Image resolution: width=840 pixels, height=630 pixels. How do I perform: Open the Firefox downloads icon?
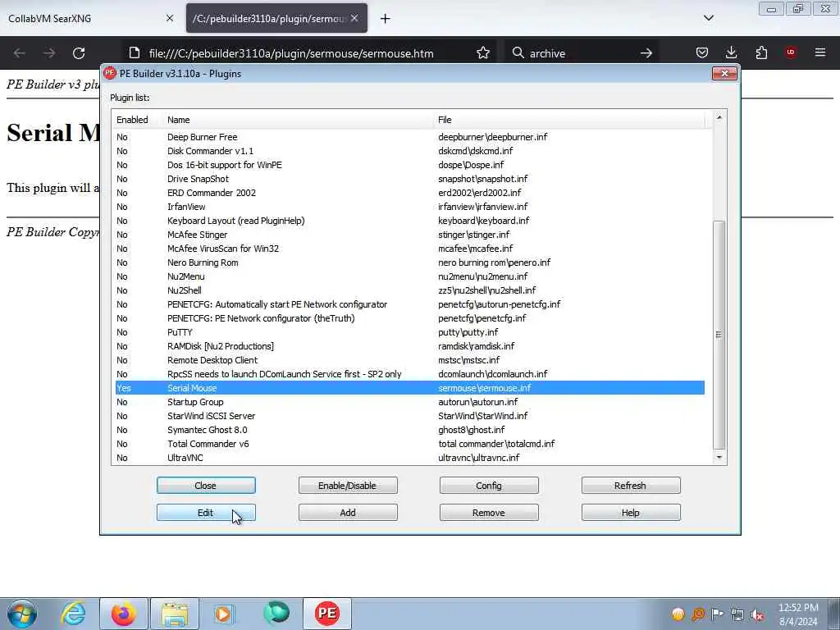(731, 52)
